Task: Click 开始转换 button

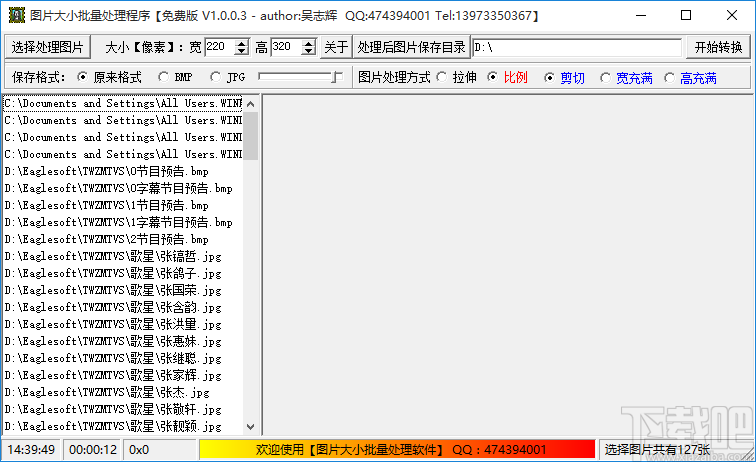Action: (x=718, y=47)
